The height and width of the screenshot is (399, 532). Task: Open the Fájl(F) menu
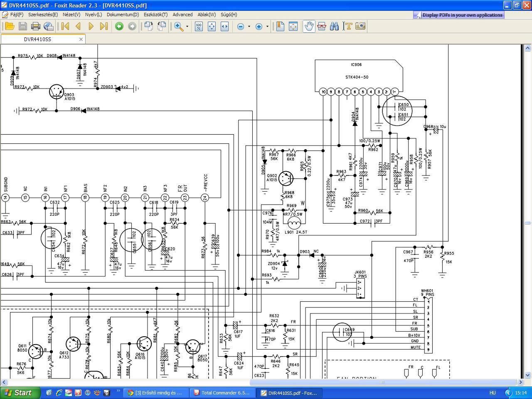tap(17, 15)
